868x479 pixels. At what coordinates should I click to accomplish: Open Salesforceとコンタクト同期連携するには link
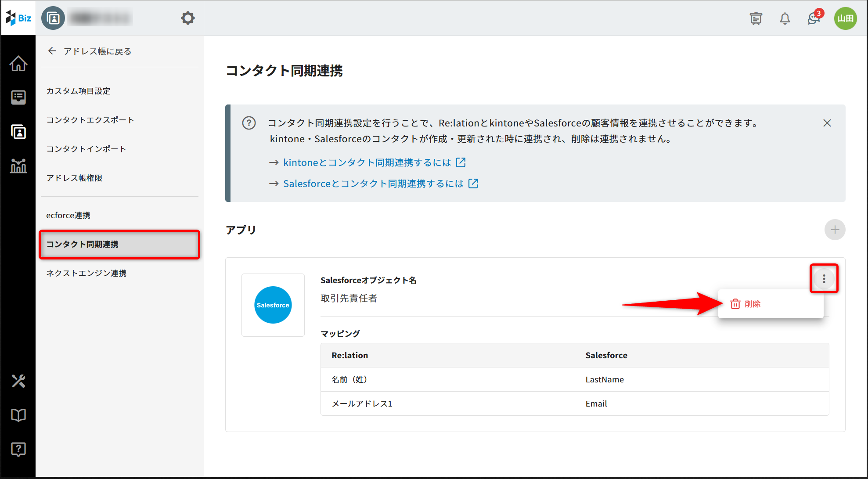point(373,184)
